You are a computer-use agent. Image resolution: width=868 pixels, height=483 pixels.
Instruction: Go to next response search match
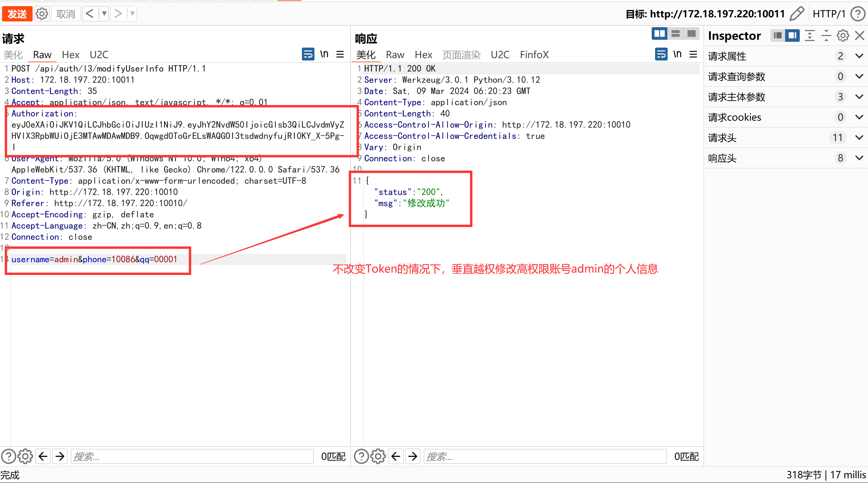click(413, 456)
